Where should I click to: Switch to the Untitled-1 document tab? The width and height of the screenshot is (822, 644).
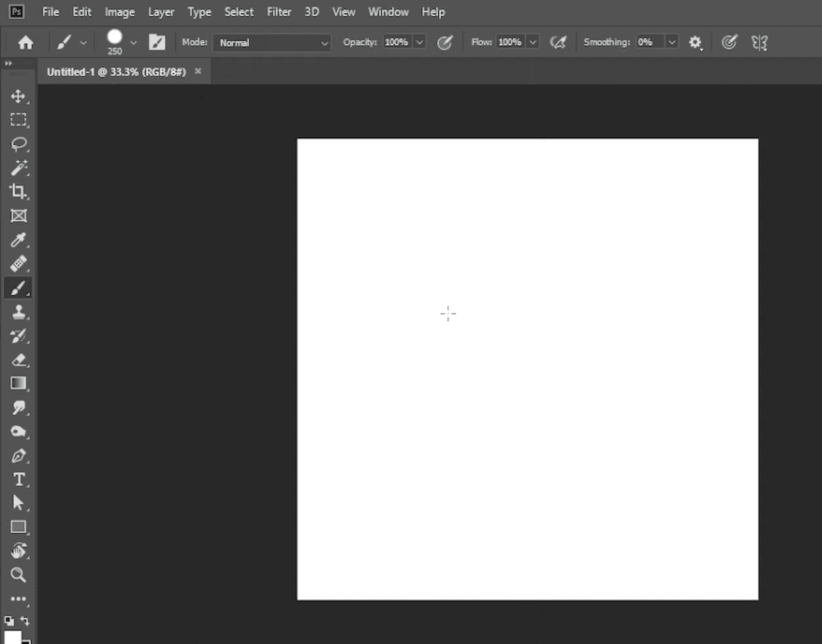pos(116,71)
